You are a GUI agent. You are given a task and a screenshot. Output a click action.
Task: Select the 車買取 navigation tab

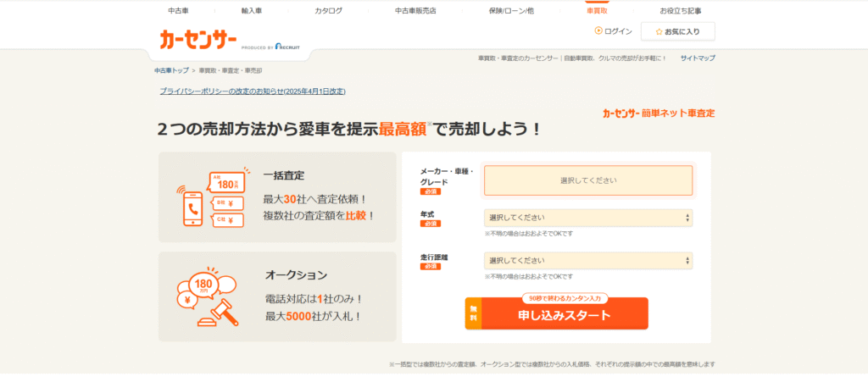(598, 10)
